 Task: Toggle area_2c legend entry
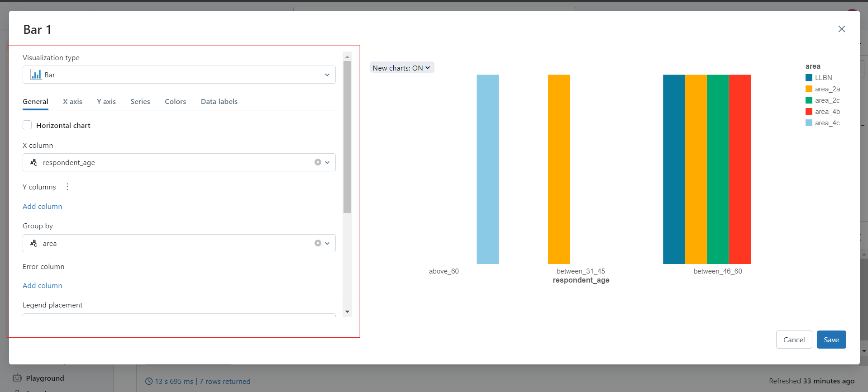click(823, 100)
